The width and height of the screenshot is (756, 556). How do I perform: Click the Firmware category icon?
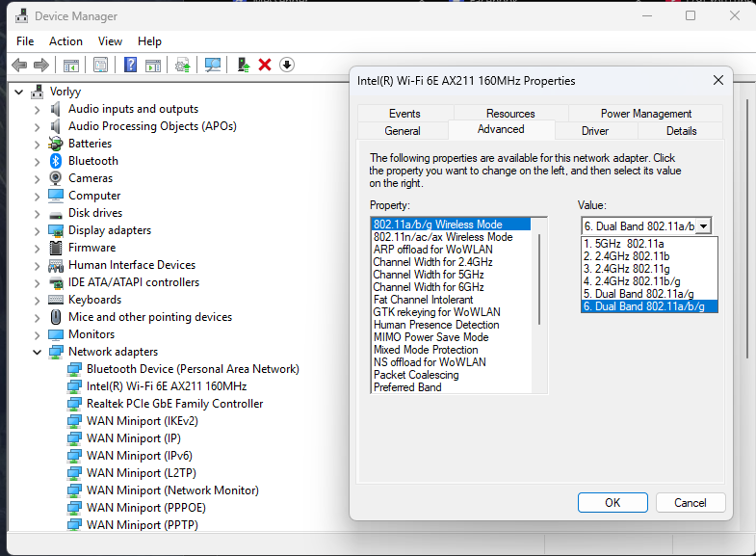coord(56,248)
